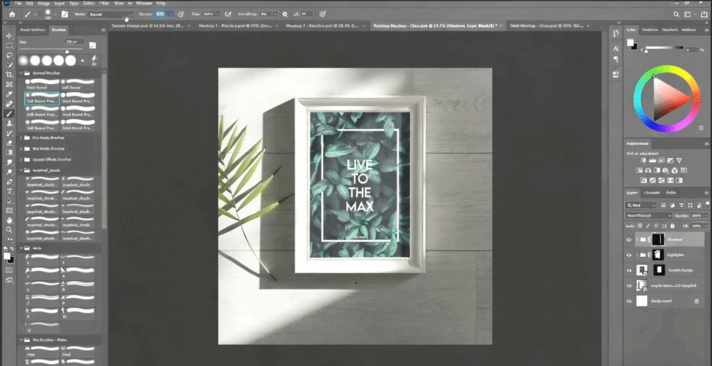The image size is (712, 366).
Task: Expand the Special Effects Brushes folder
Action: 21,159
